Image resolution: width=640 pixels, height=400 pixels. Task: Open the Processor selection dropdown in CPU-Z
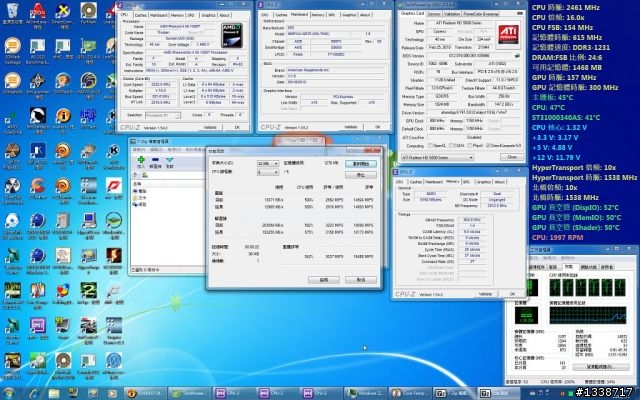click(x=163, y=116)
